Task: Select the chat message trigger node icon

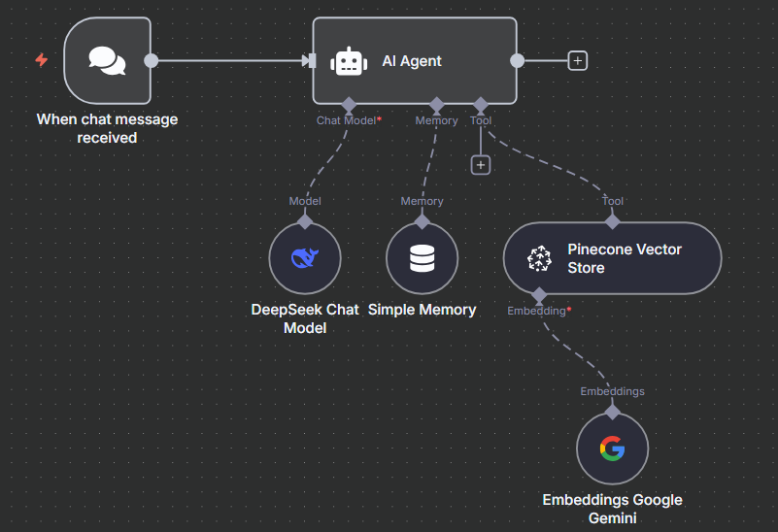Action: (x=107, y=61)
